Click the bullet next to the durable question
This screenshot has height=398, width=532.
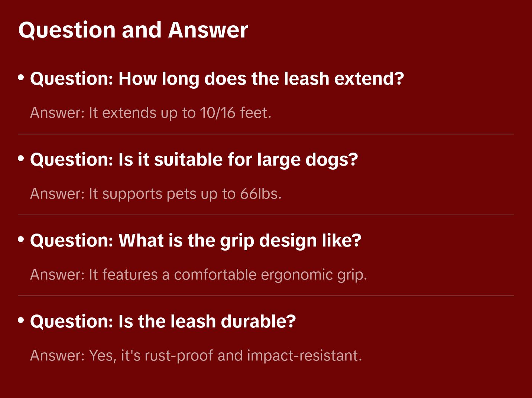tap(21, 320)
